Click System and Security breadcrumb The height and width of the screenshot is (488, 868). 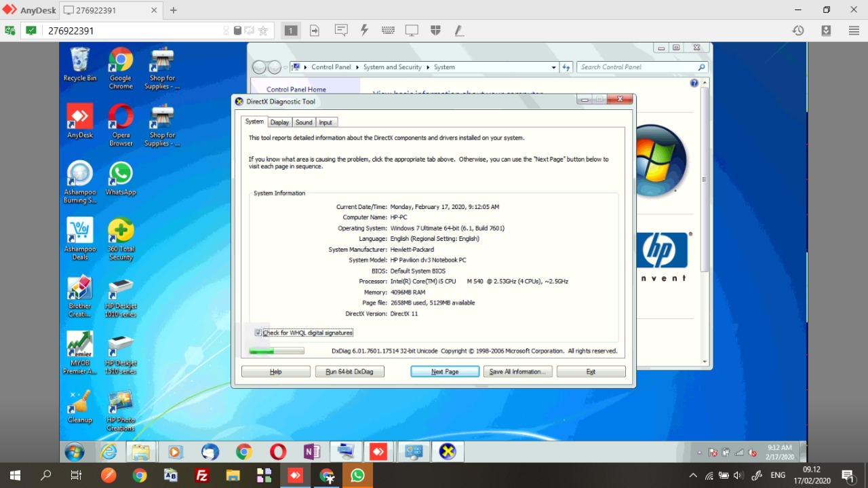pos(392,67)
